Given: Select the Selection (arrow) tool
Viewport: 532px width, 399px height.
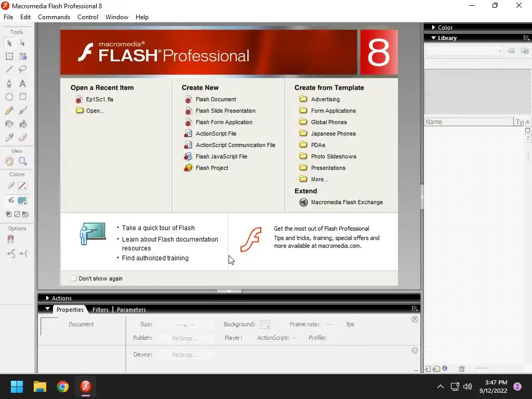Looking at the screenshot, I should click(9, 43).
